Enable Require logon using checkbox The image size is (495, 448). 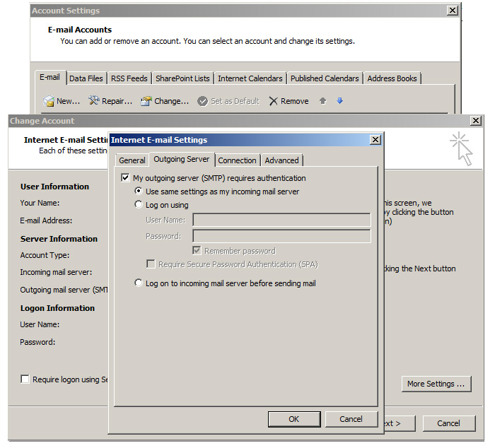(25, 379)
